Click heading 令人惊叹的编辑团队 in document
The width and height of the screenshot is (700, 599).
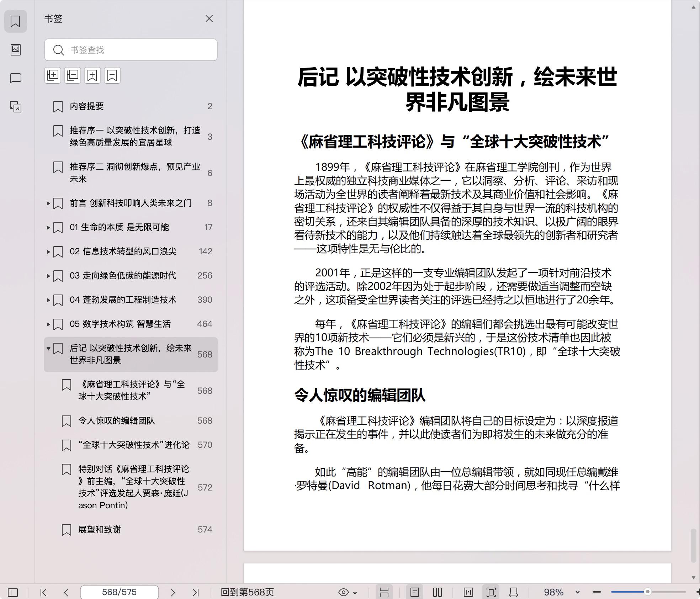coord(360,395)
